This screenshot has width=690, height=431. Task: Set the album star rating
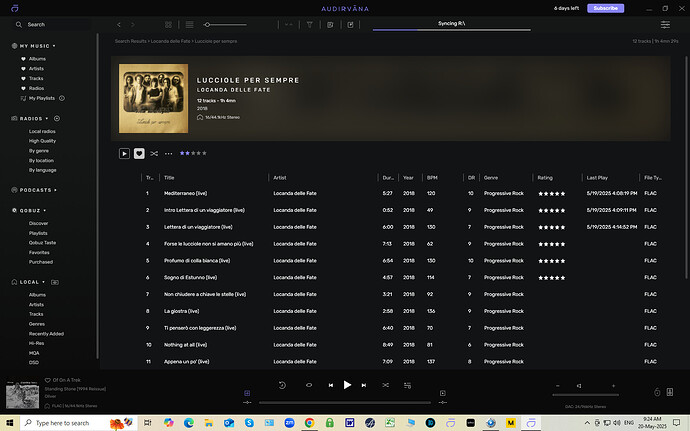[x=193, y=153]
